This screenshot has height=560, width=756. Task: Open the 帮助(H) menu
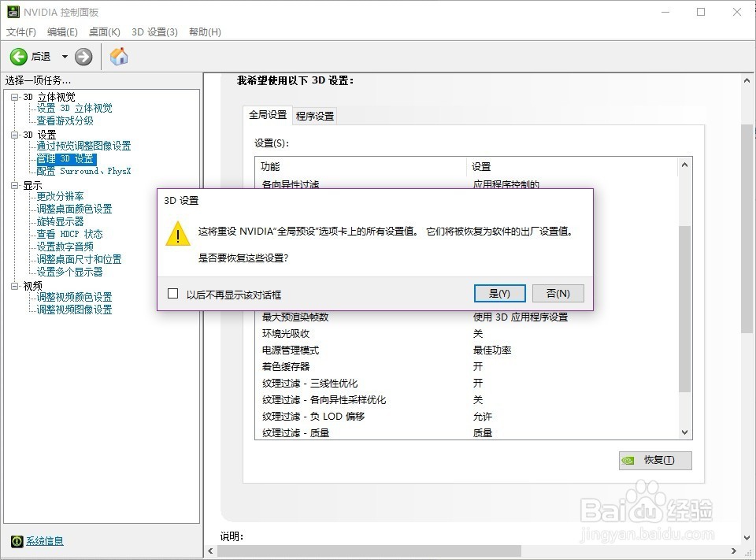pyautogui.click(x=205, y=32)
